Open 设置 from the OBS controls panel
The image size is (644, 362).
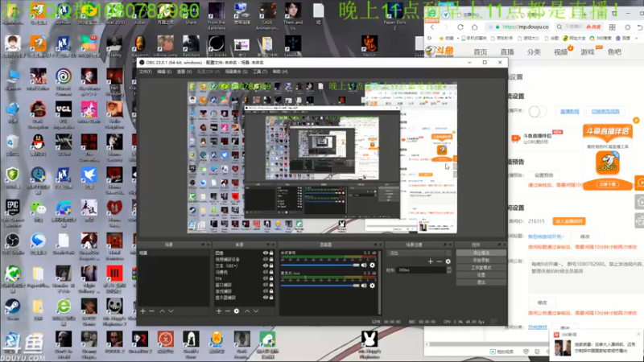[x=481, y=275]
